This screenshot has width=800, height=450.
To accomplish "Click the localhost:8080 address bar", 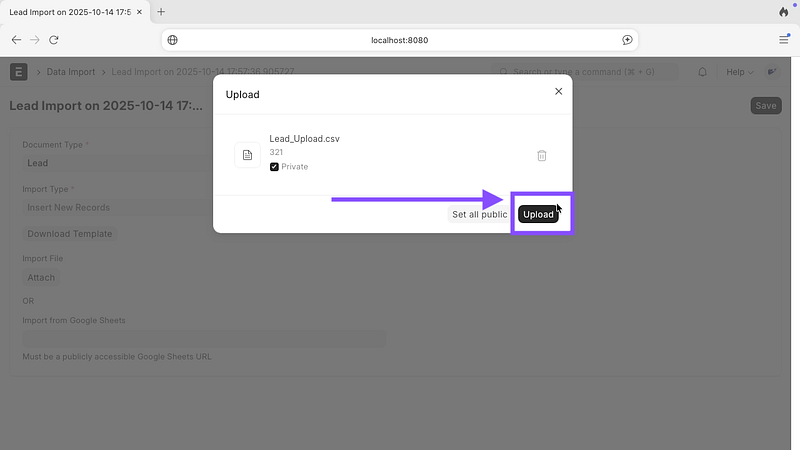I will tap(400, 40).
